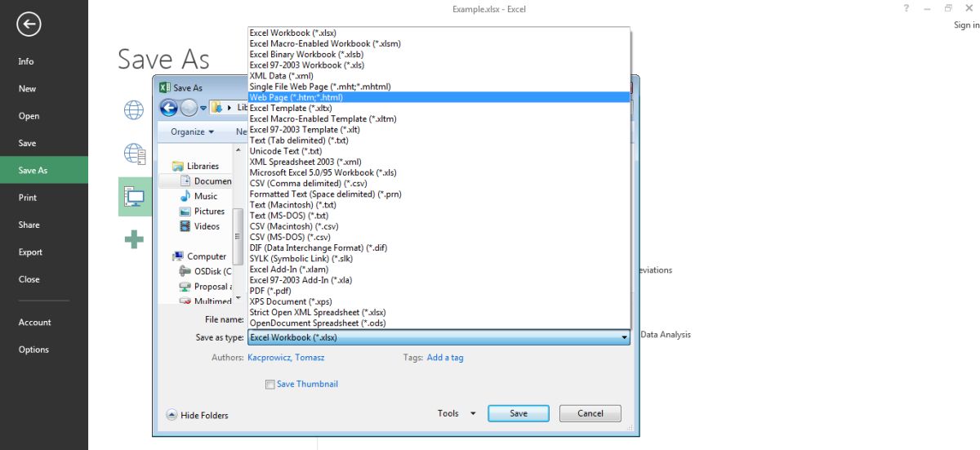This screenshot has width=980, height=450.
Task: Cancel the Save As dialog
Action: click(x=590, y=413)
